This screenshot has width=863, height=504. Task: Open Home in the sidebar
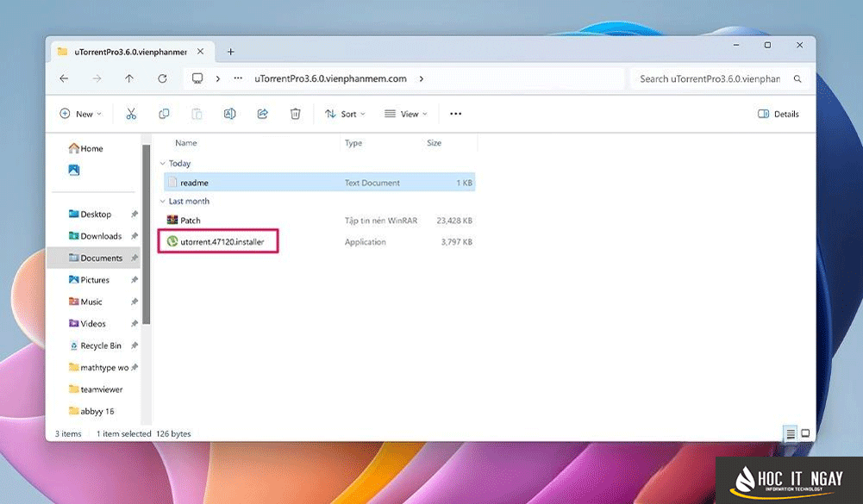click(86, 148)
